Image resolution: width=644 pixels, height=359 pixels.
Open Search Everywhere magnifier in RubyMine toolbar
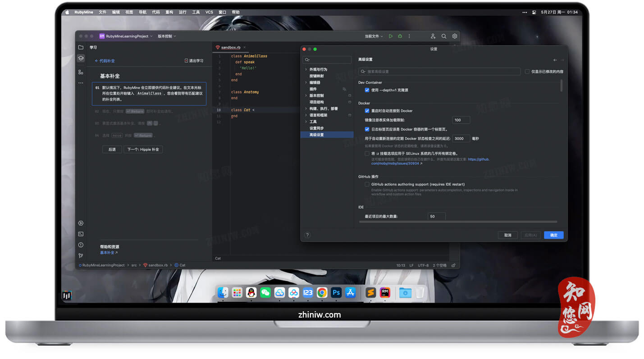tap(444, 36)
